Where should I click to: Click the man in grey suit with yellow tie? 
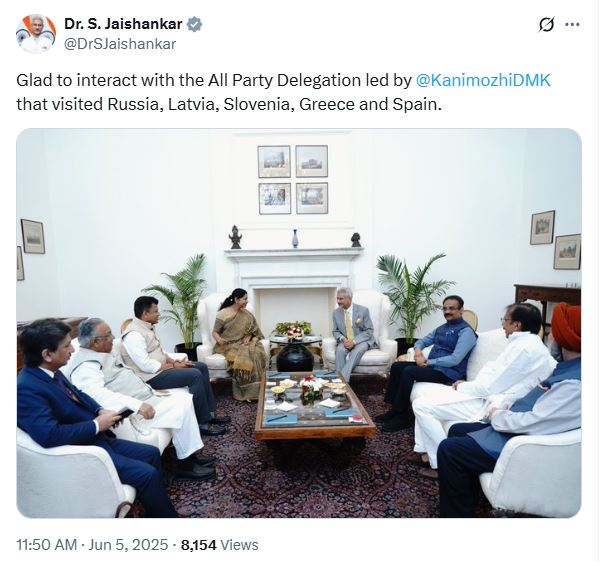[x=351, y=333]
